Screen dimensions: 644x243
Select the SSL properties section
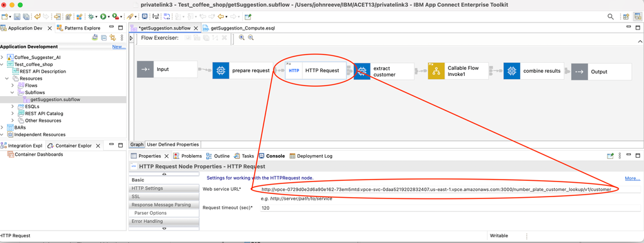tap(164, 197)
